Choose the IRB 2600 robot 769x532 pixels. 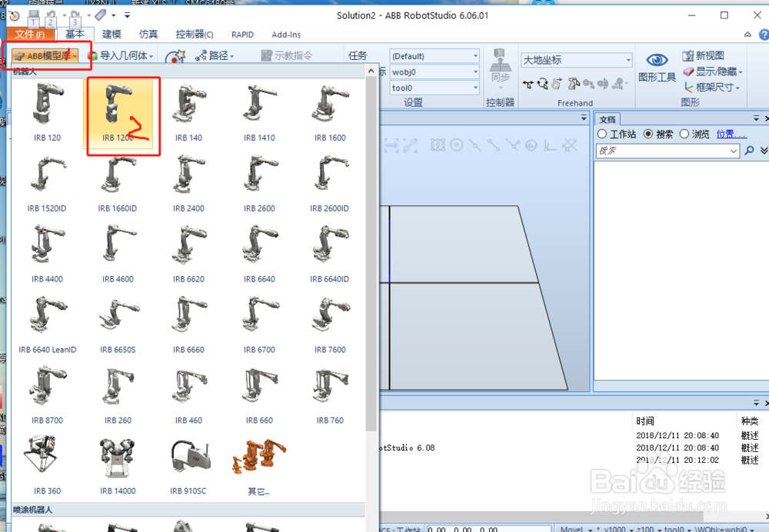pos(259,184)
